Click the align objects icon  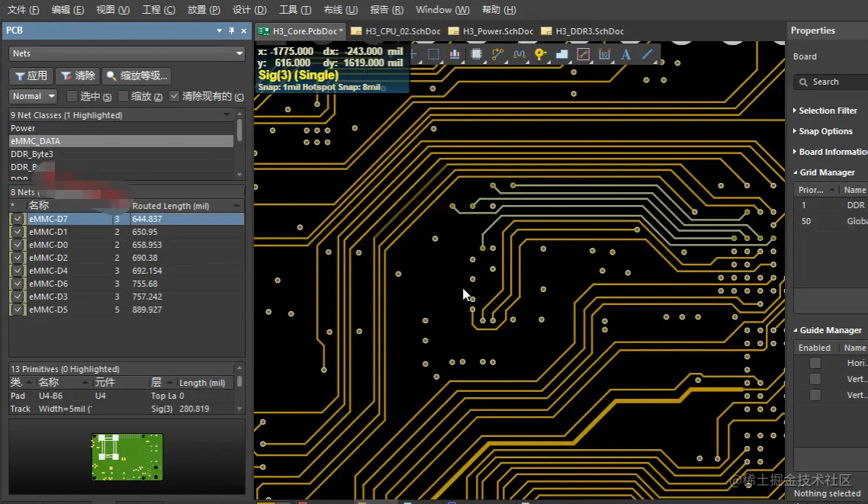455,54
